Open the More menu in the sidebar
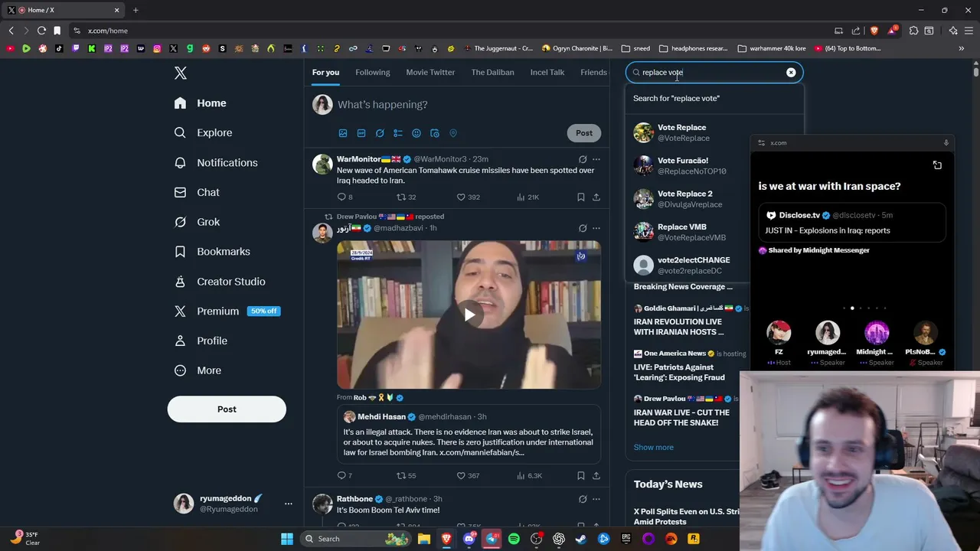The height and width of the screenshot is (551, 980). [x=198, y=370]
